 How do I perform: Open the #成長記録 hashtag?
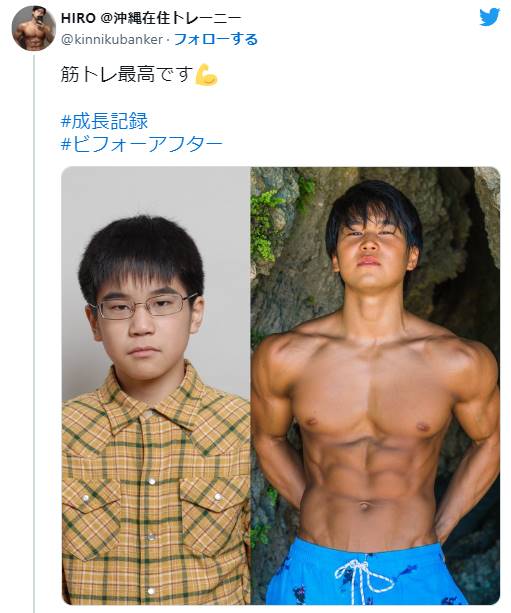pyautogui.click(x=104, y=121)
